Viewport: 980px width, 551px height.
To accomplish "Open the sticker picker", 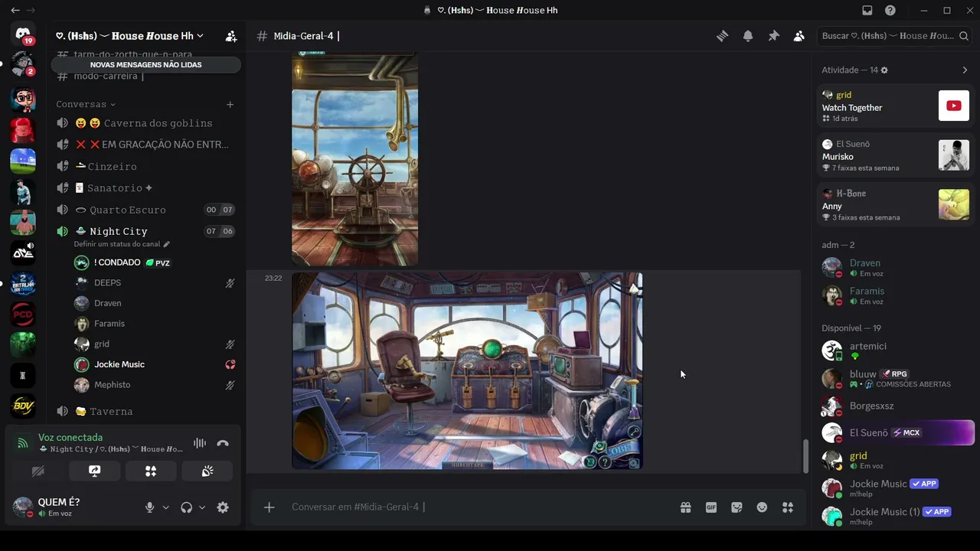I will pyautogui.click(x=737, y=507).
